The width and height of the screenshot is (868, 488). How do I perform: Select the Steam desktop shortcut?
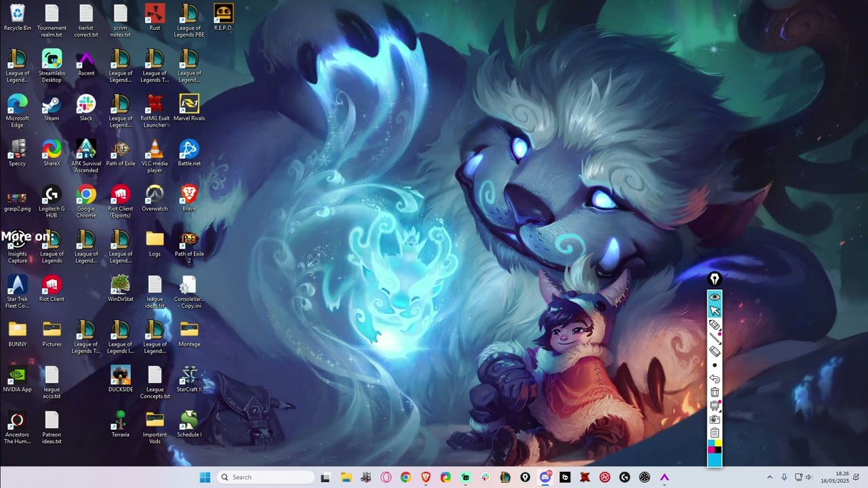(52, 108)
